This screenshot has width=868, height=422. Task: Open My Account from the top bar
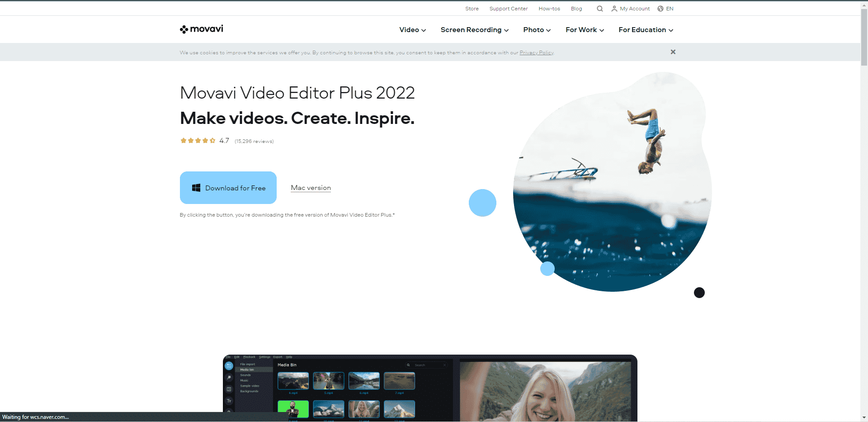[631, 9]
